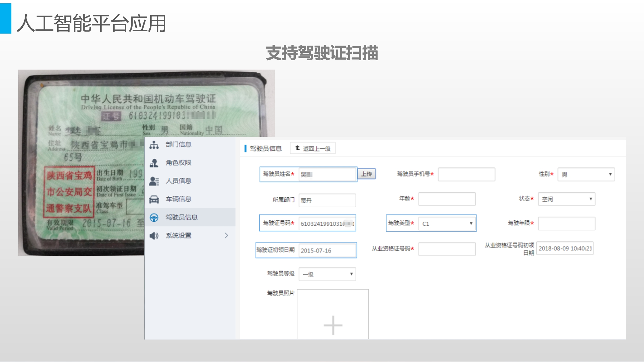The width and height of the screenshot is (644, 362).
Task: Click the 年龄 age input field
Action: [x=447, y=199]
